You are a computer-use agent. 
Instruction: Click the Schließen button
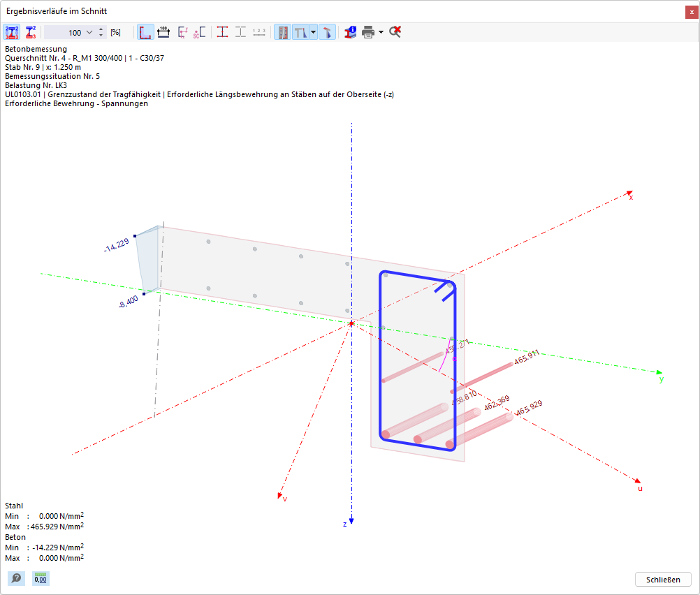click(x=663, y=580)
